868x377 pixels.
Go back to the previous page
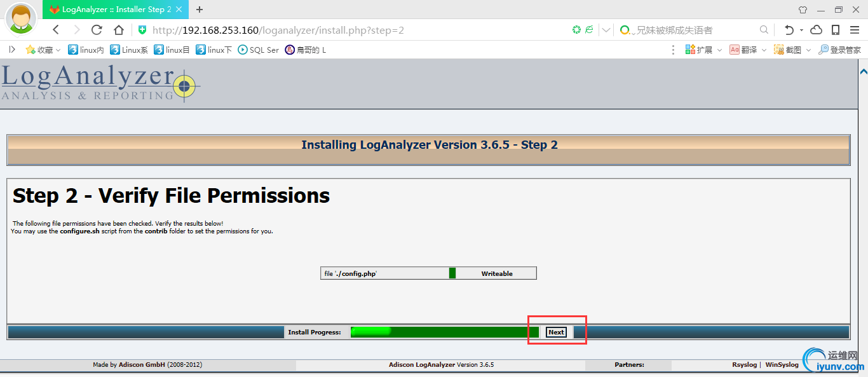coord(56,30)
